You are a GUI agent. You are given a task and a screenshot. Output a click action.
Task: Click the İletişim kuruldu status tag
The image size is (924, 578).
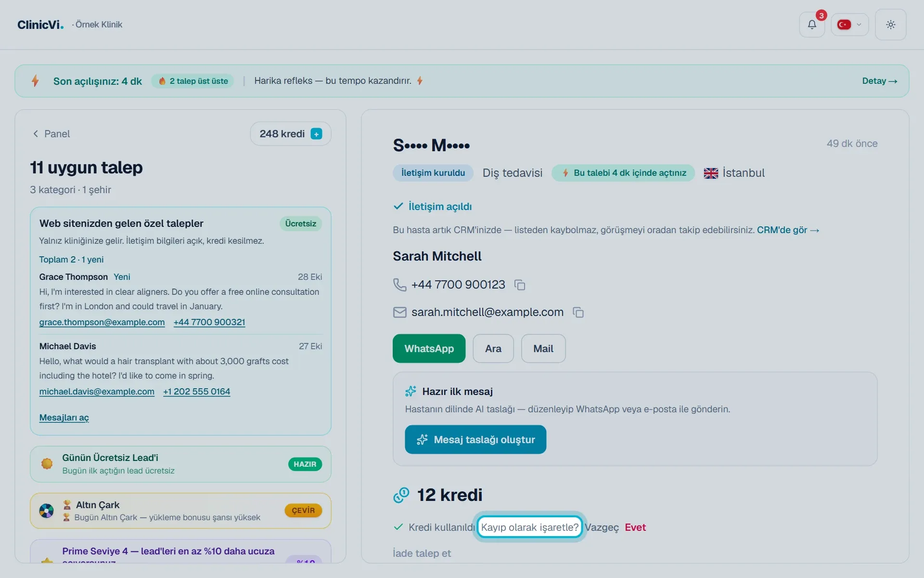[433, 173]
